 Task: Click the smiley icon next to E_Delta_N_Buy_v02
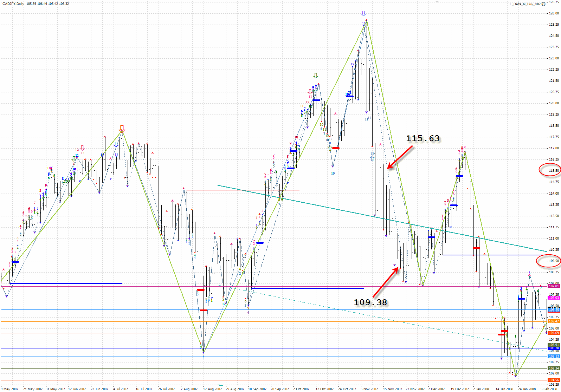[x=543, y=4]
